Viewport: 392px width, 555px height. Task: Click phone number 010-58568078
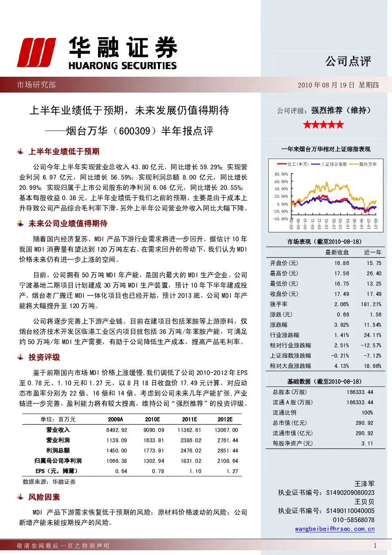coord(354,520)
